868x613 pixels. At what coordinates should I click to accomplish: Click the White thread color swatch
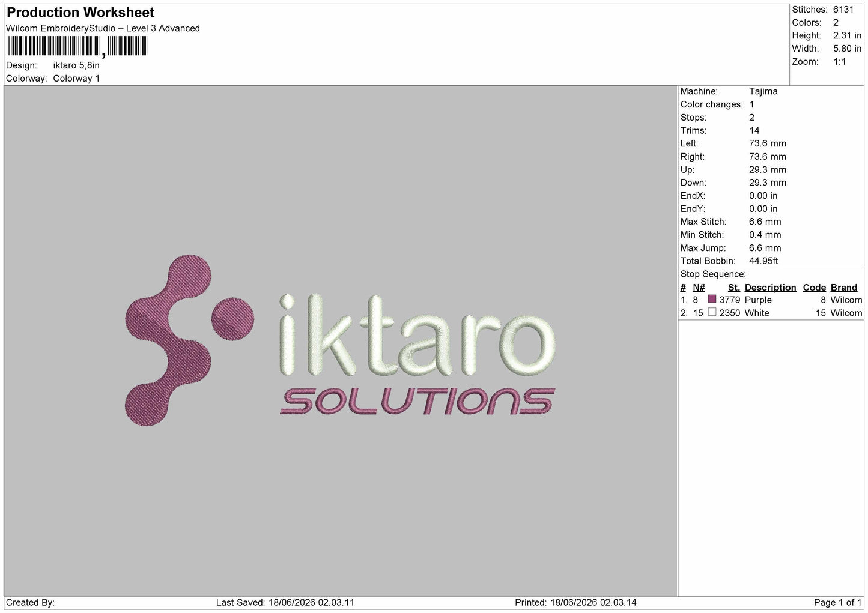[x=712, y=312]
